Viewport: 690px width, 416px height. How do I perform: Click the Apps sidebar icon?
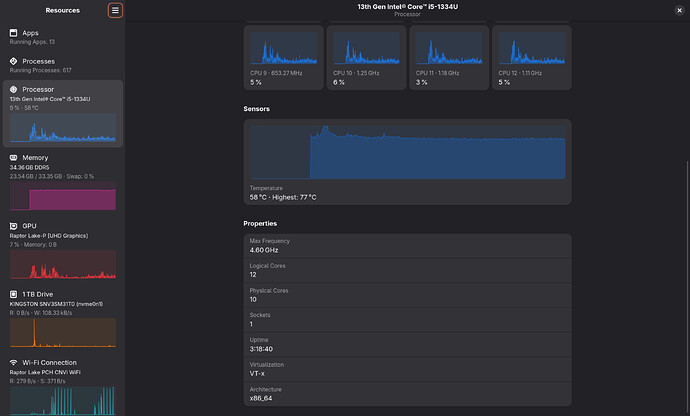coord(14,33)
